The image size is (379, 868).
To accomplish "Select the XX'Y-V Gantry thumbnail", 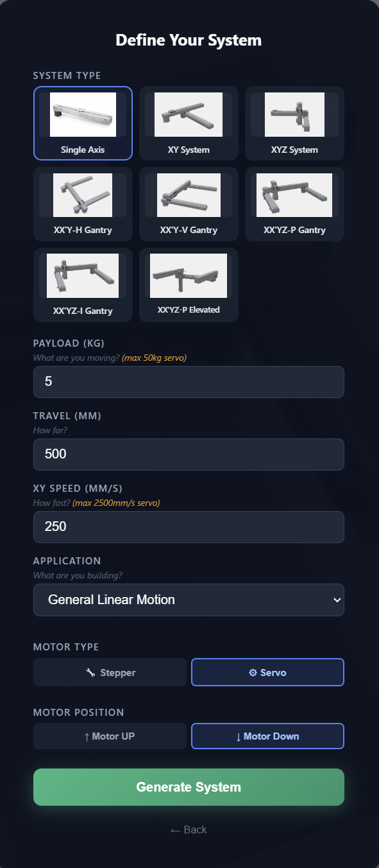I will pyautogui.click(x=189, y=204).
